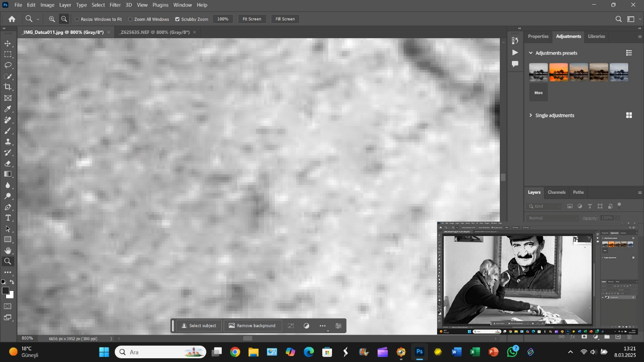The width and height of the screenshot is (644, 362).
Task: Select the Hand tool
Action: pos(8,250)
